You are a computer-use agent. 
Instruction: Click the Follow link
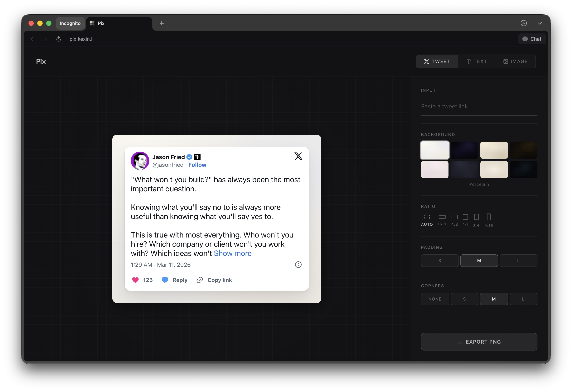tap(197, 165)
